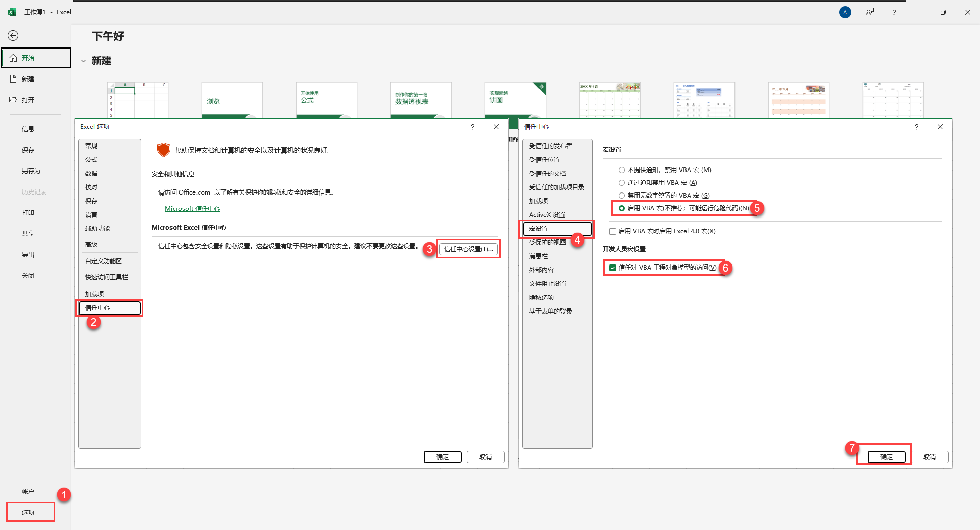Open the feedback person icon

pyautogui.click(x=869, y=12)
